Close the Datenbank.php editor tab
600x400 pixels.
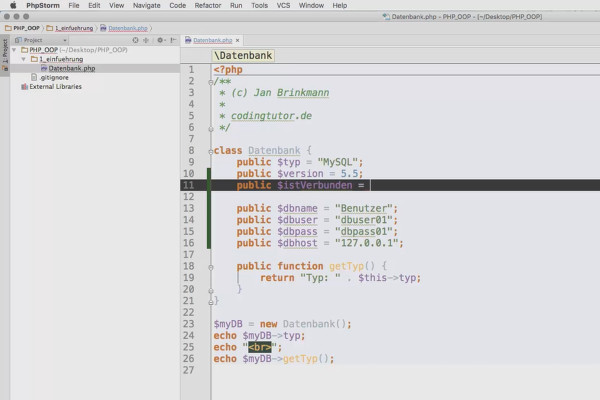tap(238, 40)
